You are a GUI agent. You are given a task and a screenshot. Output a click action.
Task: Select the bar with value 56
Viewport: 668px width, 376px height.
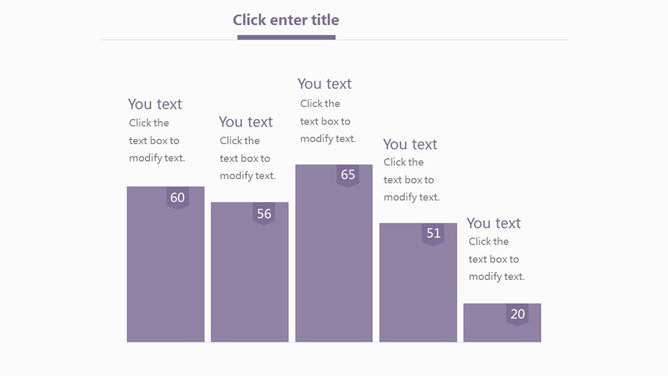tap(250, 272)
